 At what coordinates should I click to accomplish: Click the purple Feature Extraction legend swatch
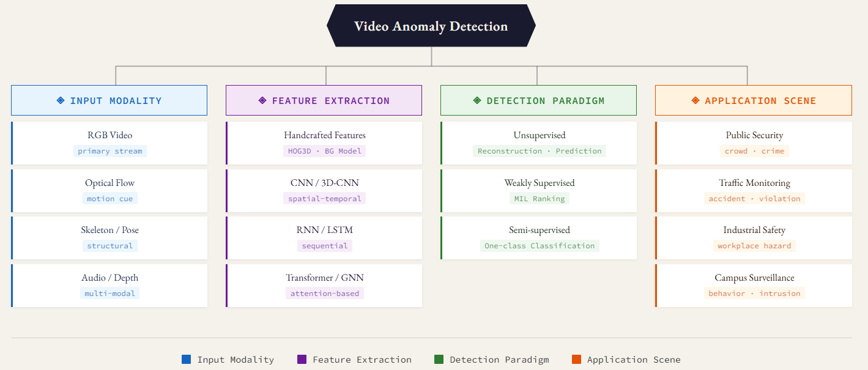[x=302, y=360]
